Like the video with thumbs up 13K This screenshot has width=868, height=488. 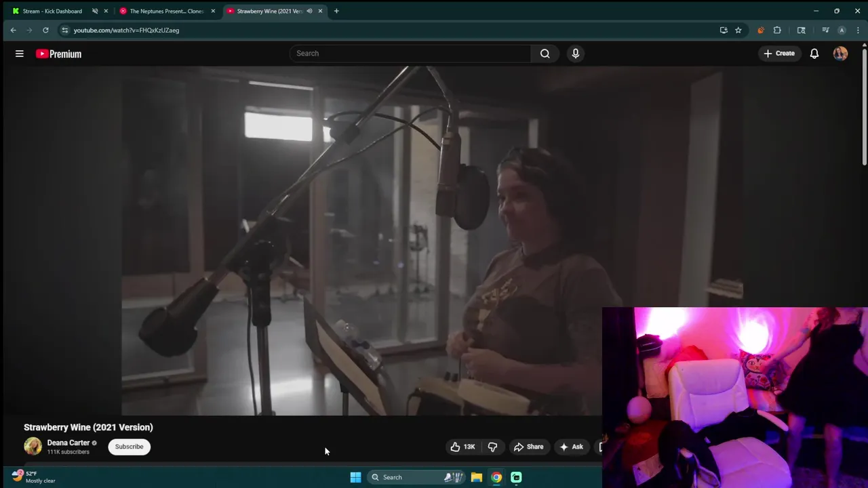tap(462, 447)
